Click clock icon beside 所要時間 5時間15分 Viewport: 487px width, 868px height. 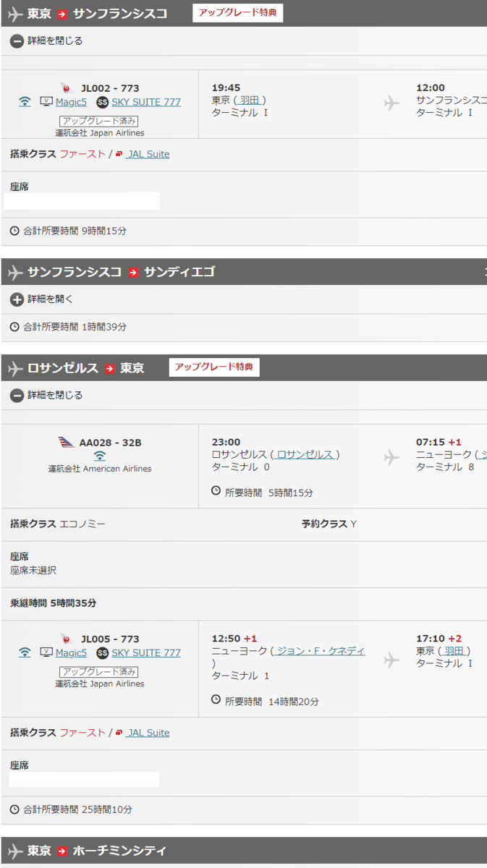pos(216,491)
